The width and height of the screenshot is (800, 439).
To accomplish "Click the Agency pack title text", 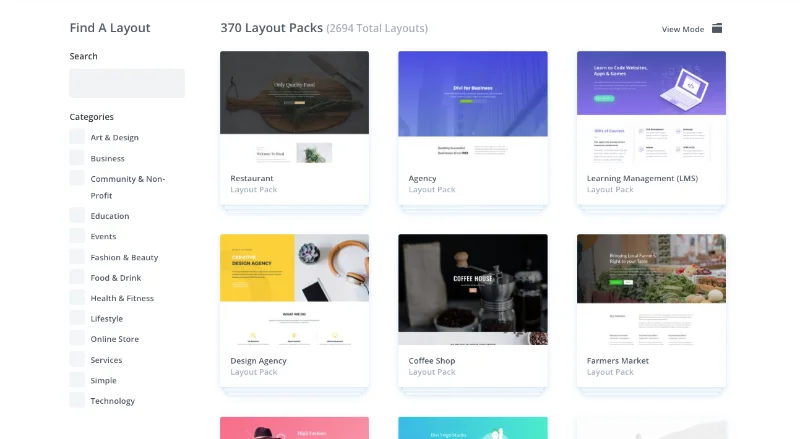I will [422, 178].
